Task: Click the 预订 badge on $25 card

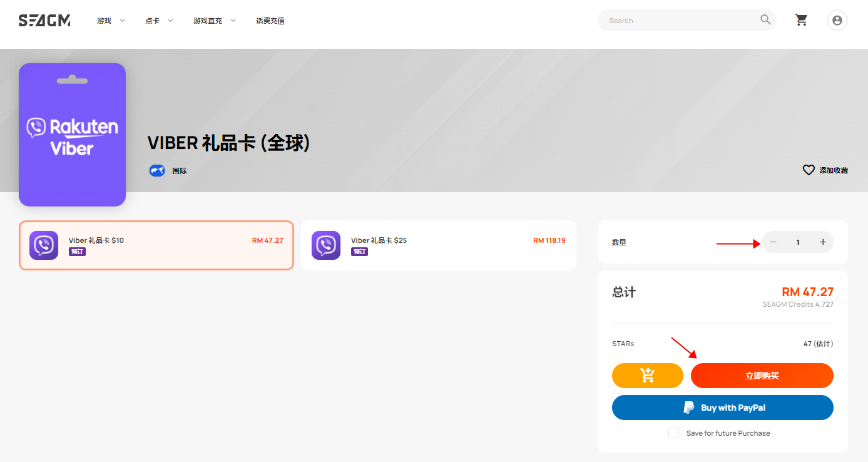Action: 360,252
